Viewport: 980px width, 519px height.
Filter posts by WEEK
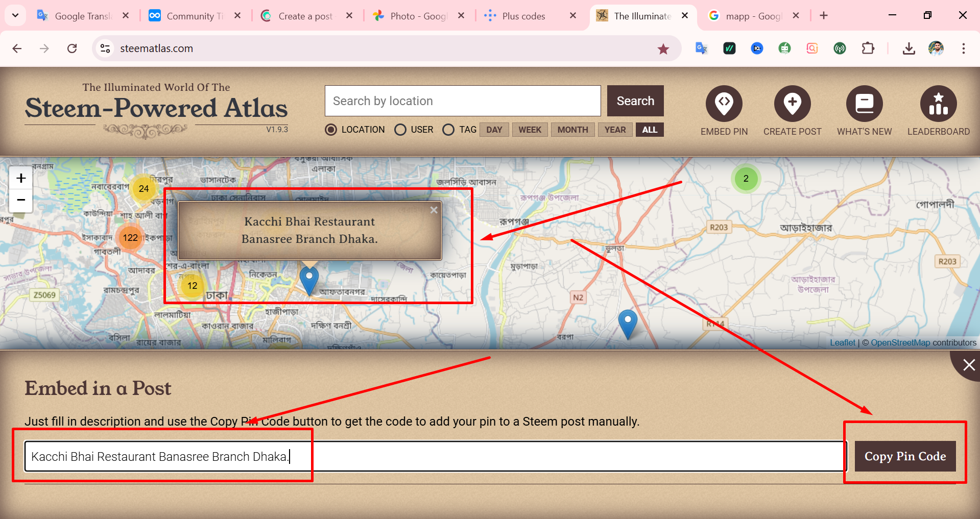530,130
